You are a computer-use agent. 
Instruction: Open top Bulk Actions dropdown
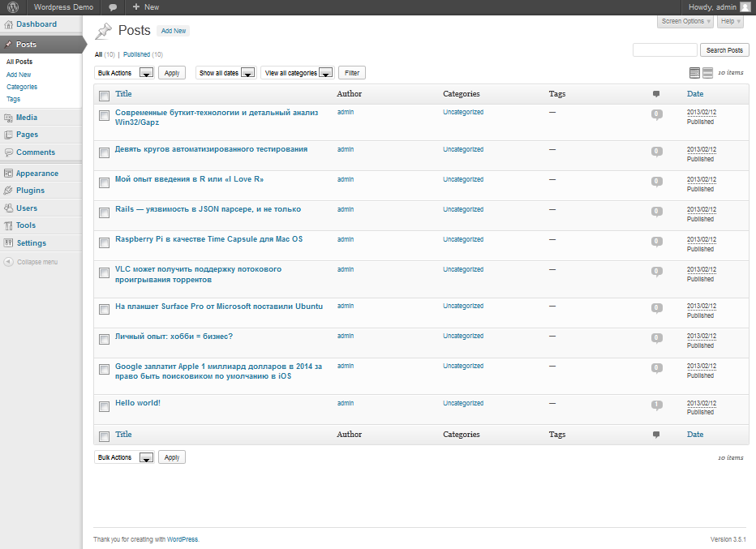point(124,73)
